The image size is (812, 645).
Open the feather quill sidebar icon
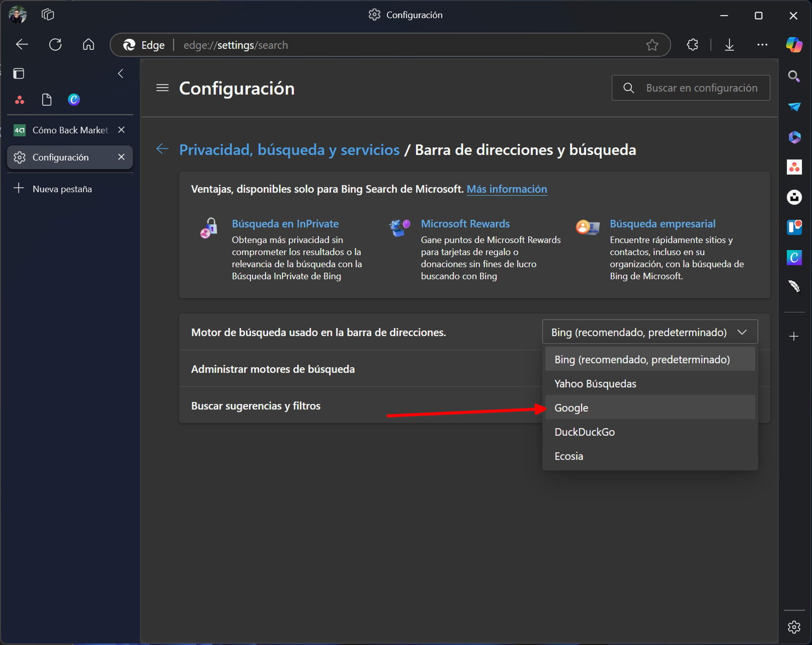click(x=794, y=287)
